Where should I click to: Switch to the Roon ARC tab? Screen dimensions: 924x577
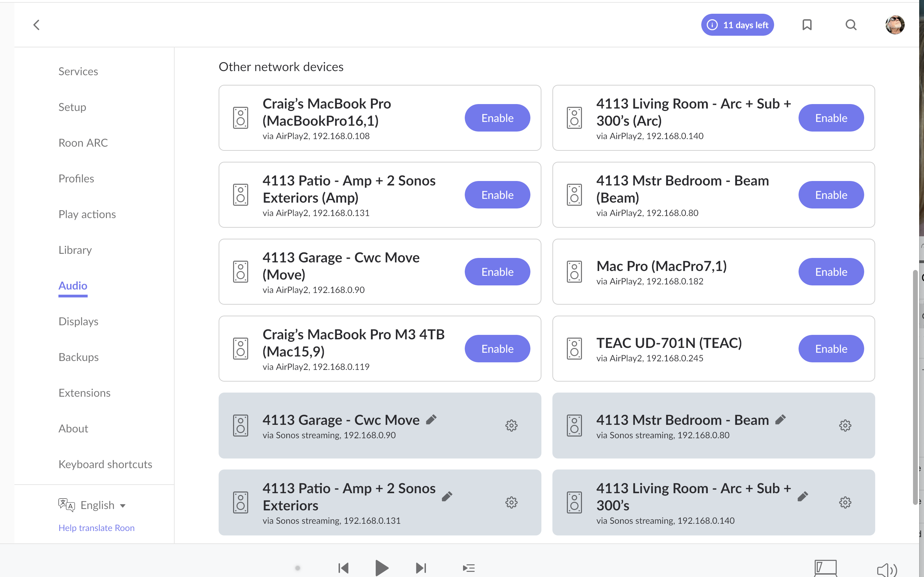pos(83,143)
